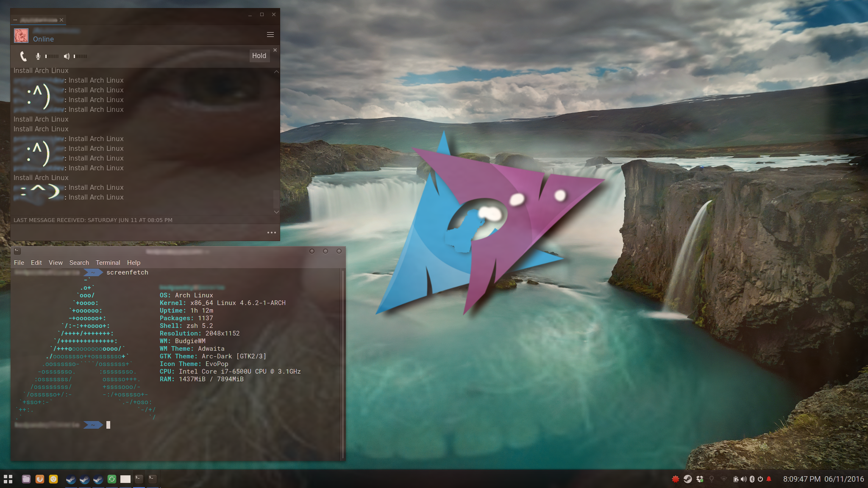Viewport: 868px width, 488px height.
Task: Click the Dropbox tray icon
Action: (700, 479)
